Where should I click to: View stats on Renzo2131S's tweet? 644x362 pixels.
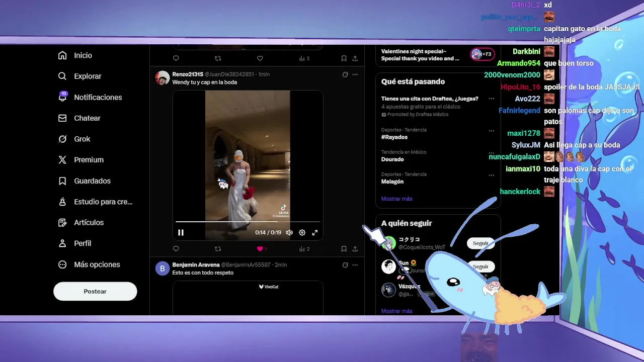click(304, 249)
